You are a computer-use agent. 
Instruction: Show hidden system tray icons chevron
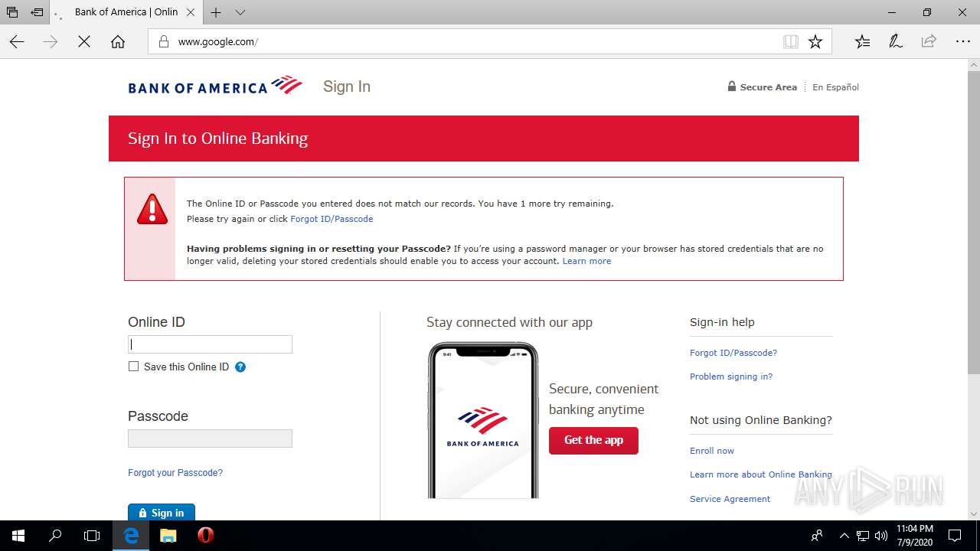tap(844, 536)
